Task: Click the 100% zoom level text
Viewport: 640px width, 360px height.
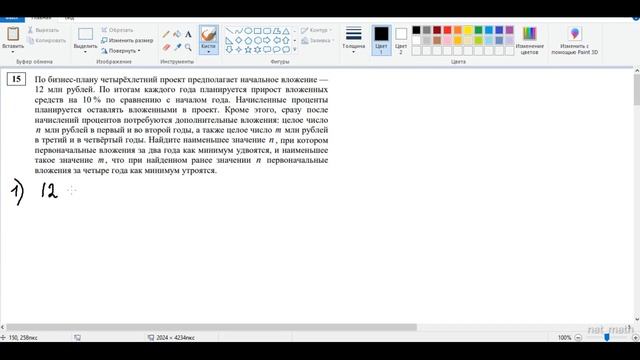Action: point(564,338)
